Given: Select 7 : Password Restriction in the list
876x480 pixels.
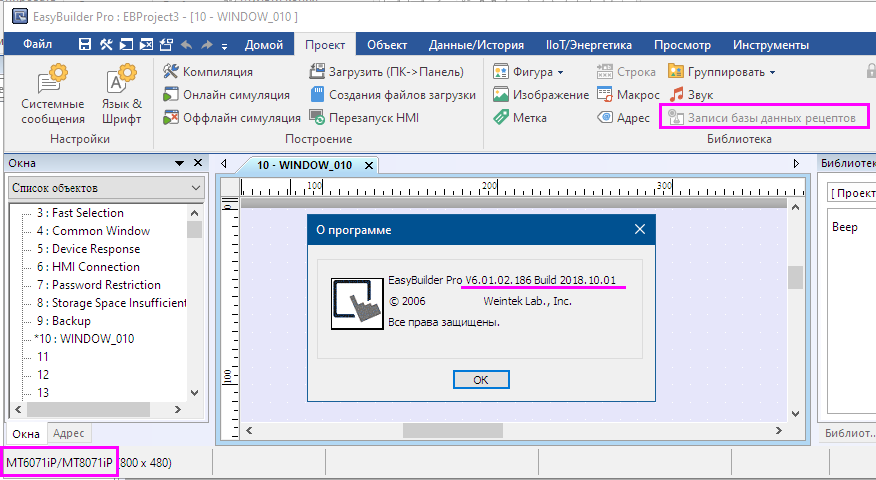Looking at the screenshot, I should 99,284.
